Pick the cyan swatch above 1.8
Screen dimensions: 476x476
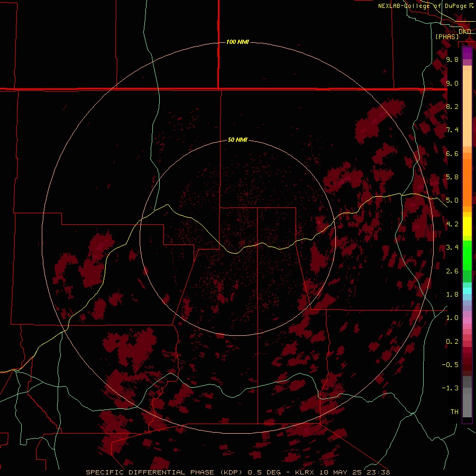click(x=467, y=291)
